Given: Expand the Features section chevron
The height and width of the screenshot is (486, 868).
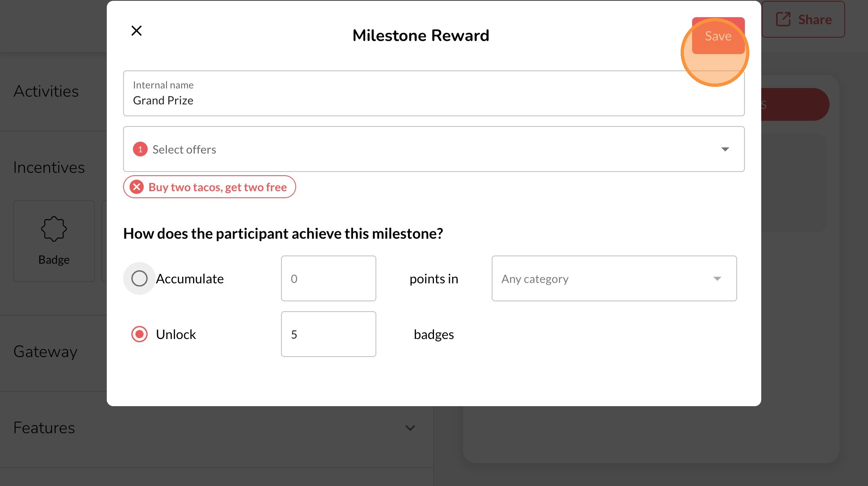Looking at the screenshot, I should click(410, 428).
